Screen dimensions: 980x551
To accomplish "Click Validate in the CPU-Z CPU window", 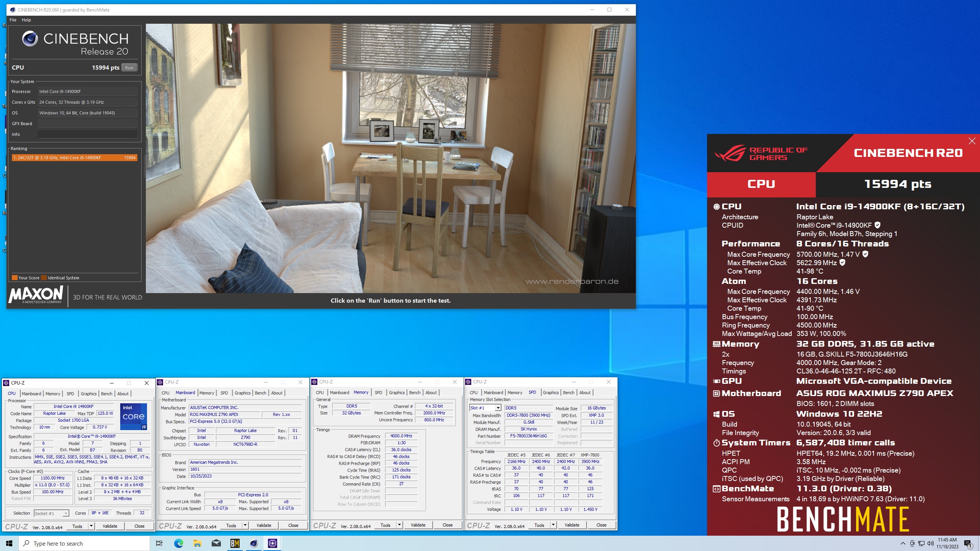I will pos(110,526).
